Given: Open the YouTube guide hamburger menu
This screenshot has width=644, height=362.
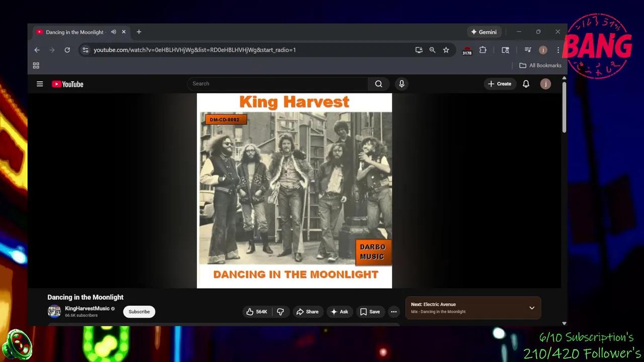Looking at the screenshot, I should 40,84.
